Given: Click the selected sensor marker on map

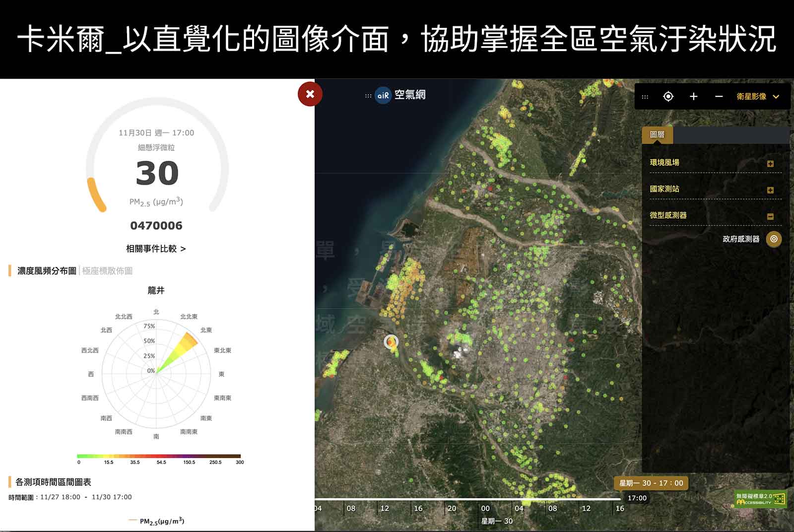Looking at the screenshot, I should point(392,341).
